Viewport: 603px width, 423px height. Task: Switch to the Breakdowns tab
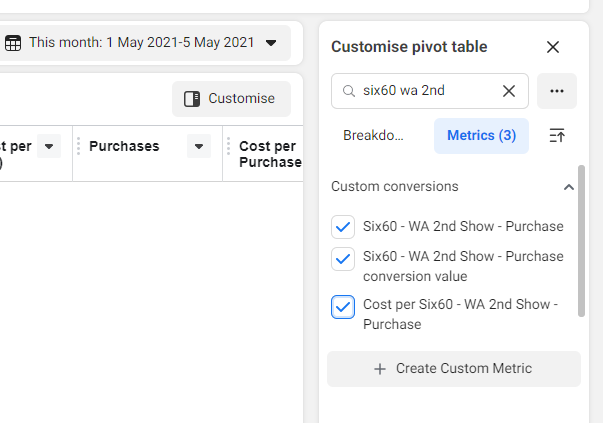(373, 135)
